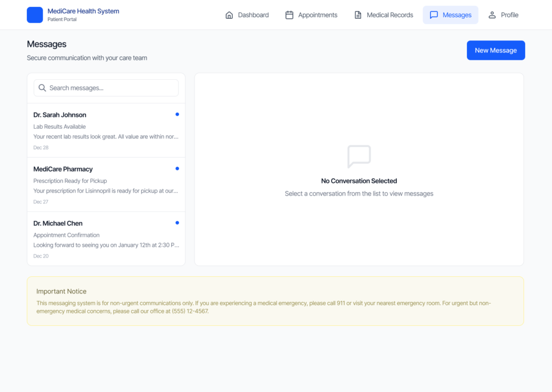The height and width of the screenshot is (392, 552).
Task: Click the MediCare blue square logo
Action: (x=34, y=15)
